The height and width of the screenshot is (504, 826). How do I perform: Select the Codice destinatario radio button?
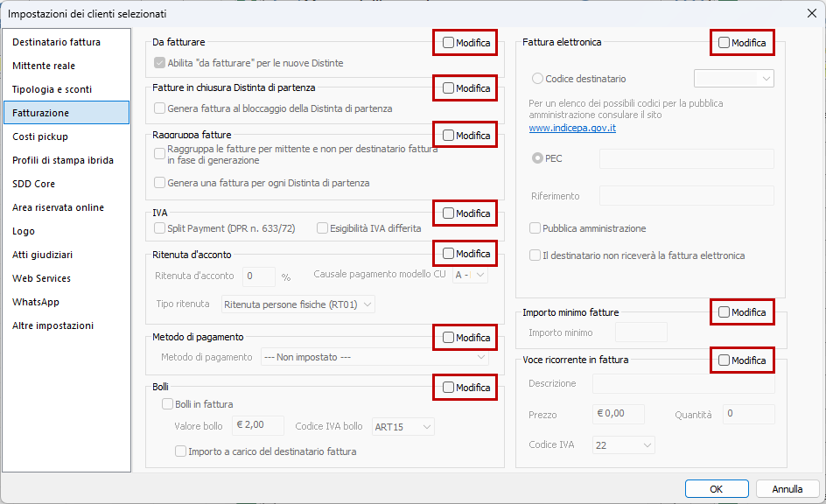538,79
